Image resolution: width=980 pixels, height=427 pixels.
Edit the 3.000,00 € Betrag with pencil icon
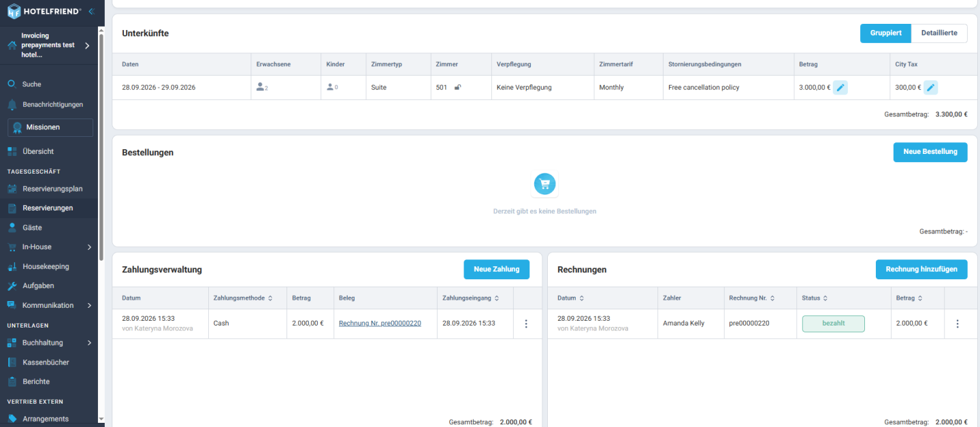pos(840,87)
